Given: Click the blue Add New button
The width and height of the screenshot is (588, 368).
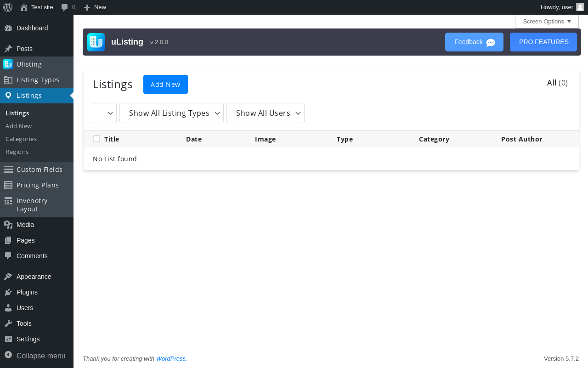Looking at the screenshot, I should tap(165, 85).
